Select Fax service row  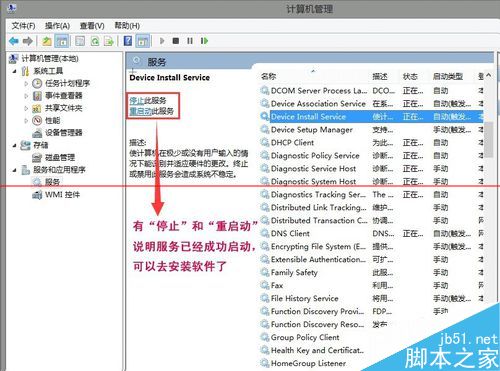click(372, 285)
